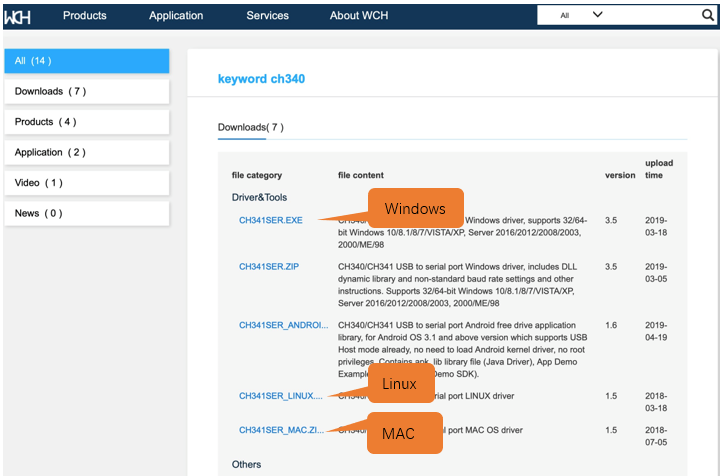Click upload date 2019-03-05
The width and height of the screenshot is (722, 476).
pos(656,273)
